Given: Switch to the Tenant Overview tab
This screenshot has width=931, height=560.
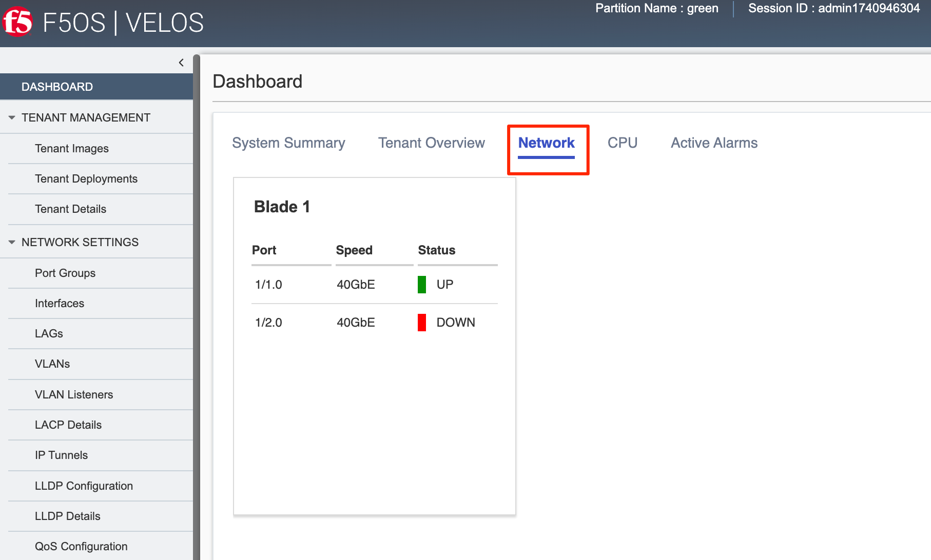Looking at the screenshot, I should coord(432,143).
